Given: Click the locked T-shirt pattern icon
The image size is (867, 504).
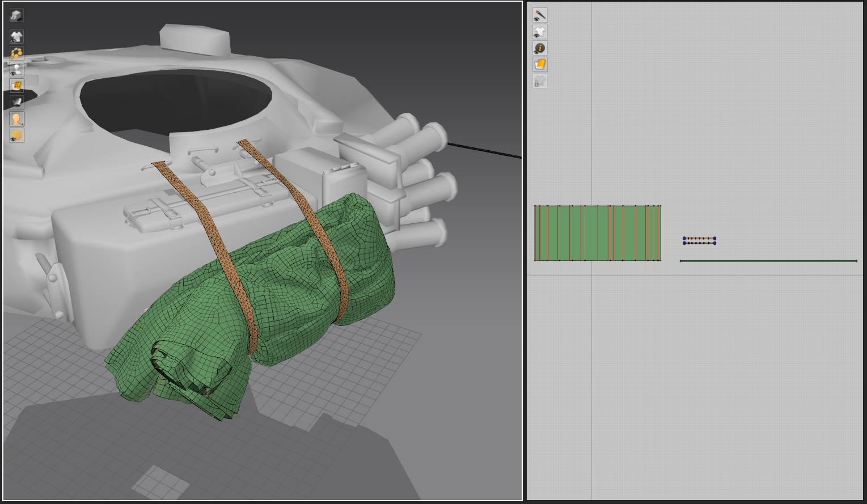Looking at the screenshot, I should (540, 82).
